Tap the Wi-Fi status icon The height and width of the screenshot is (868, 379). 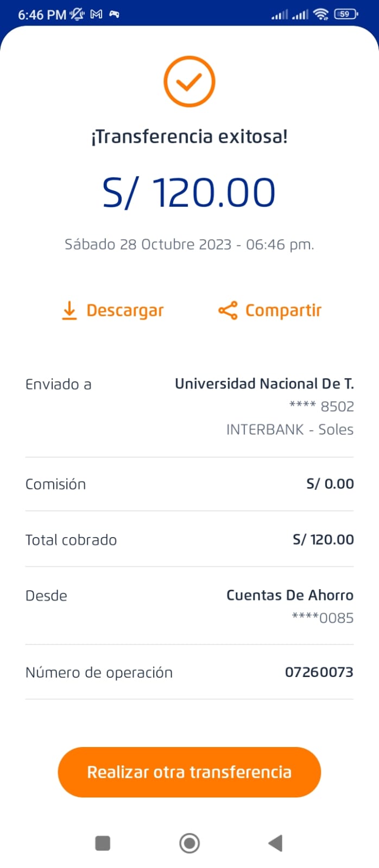[x=321, y=15]
